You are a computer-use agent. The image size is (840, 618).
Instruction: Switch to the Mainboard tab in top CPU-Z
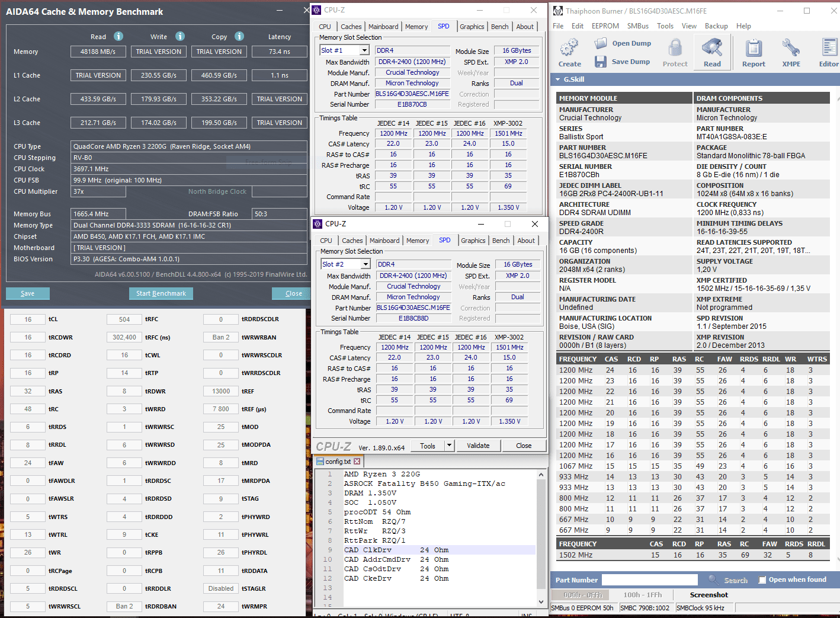(x=383, y=27)
